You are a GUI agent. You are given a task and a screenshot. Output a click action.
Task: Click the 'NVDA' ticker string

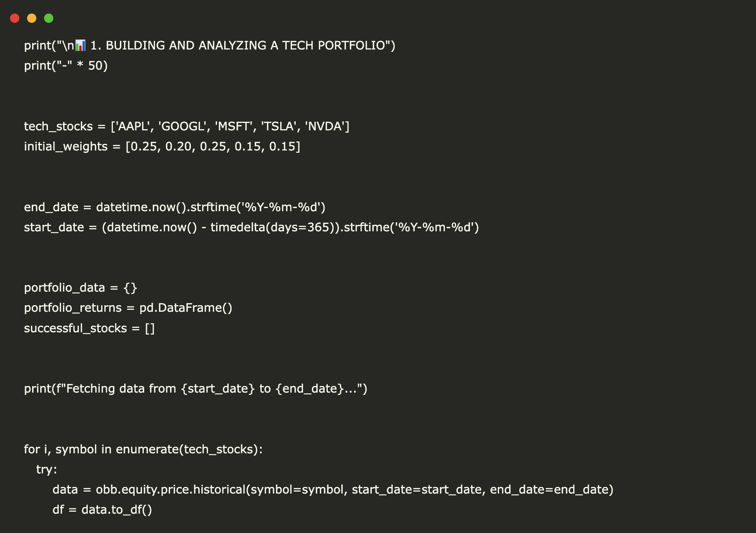pos(327,126)
